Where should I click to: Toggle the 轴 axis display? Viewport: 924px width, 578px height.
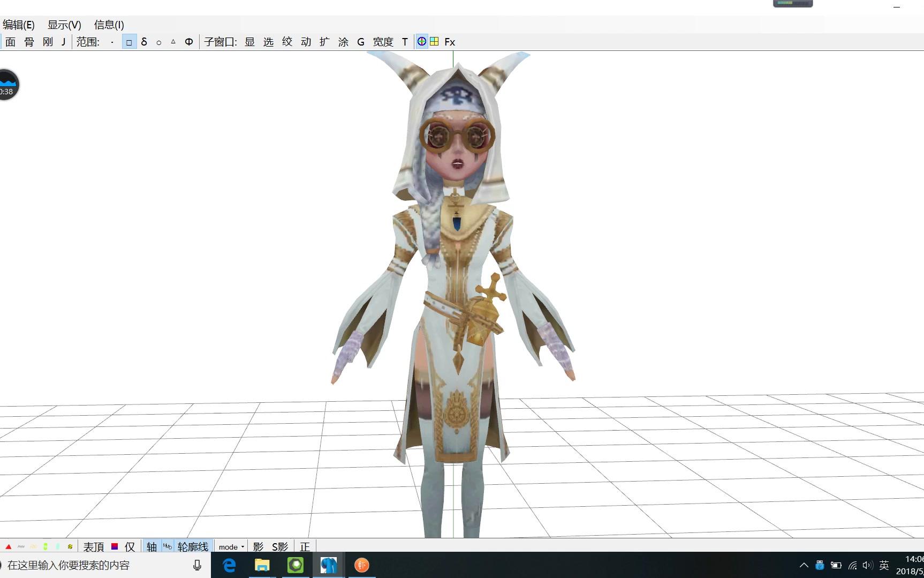pyautogui.click(x=151, y=546)
